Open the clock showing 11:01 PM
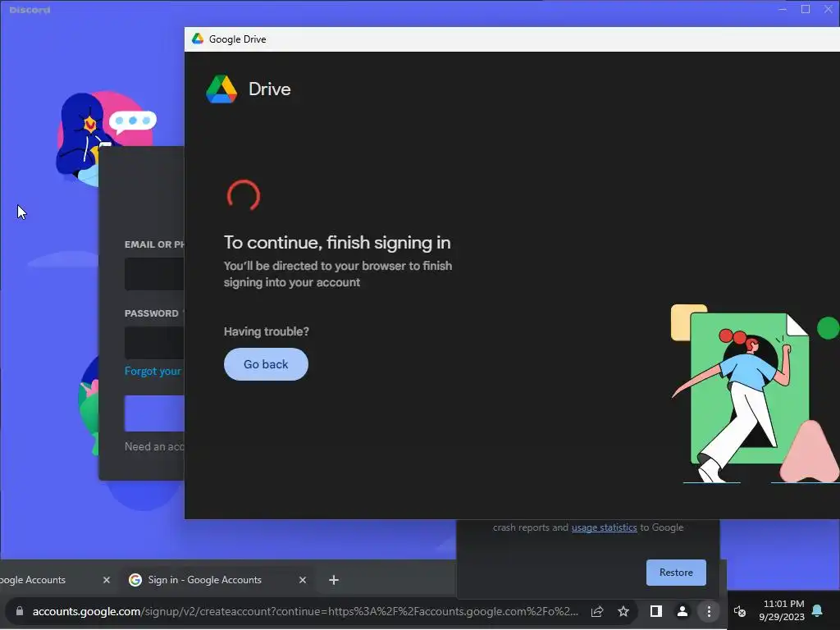This screenshot has width=840, height=630. pos(782,610)
